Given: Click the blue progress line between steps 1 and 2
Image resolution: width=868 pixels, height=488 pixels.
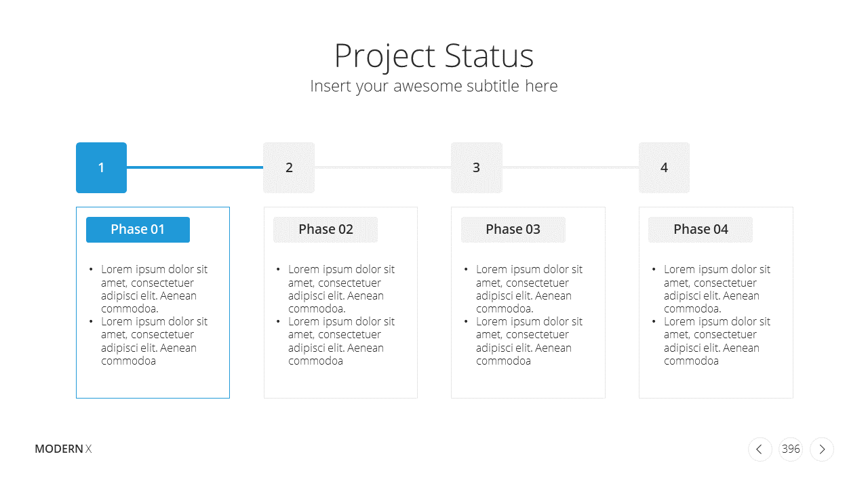Looking at the screenshot, I should point(195,167).
